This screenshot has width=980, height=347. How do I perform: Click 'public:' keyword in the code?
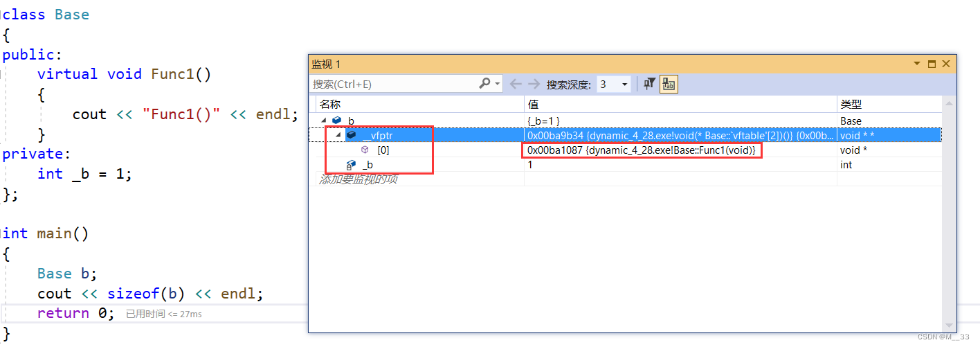click(x=33, y=55)
